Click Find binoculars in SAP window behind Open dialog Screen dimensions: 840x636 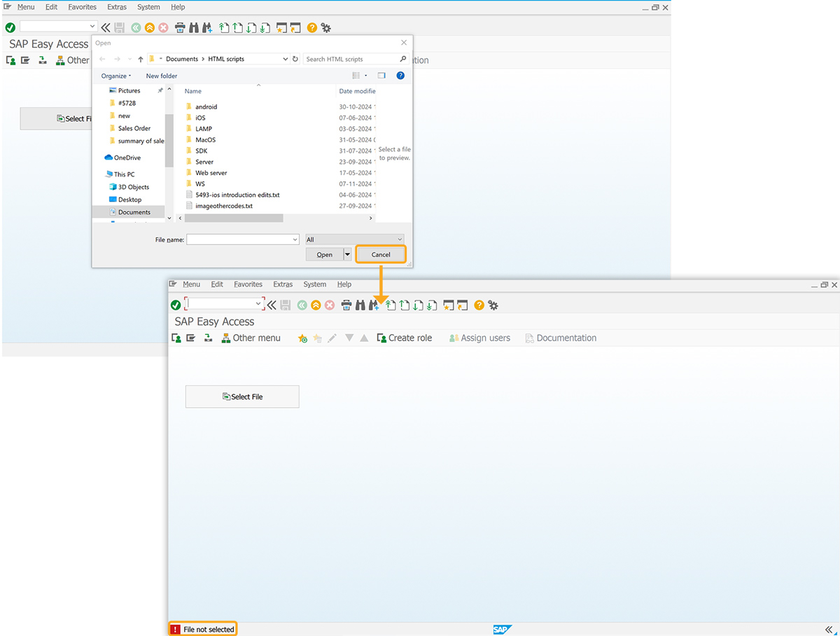click(x=195, y=28)
